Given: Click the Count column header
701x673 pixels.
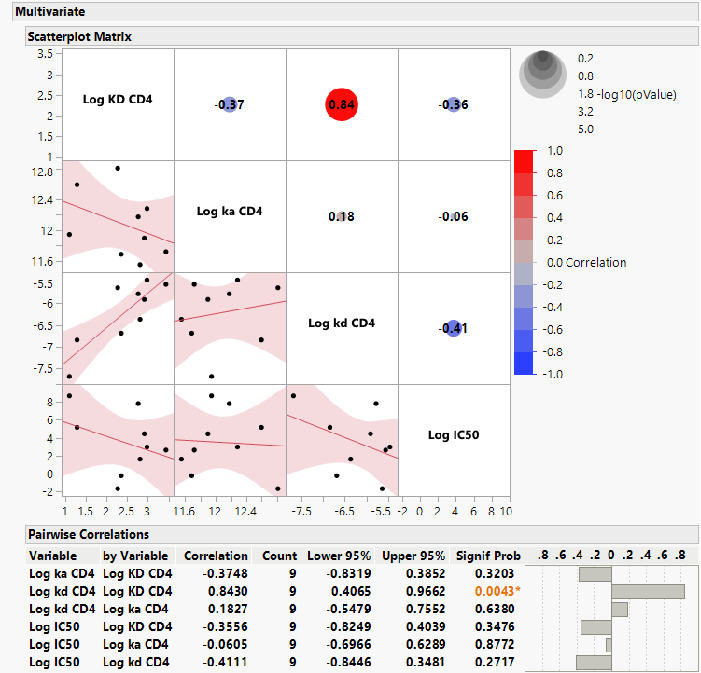Looking at the screenshot, I should coord(280,556).
